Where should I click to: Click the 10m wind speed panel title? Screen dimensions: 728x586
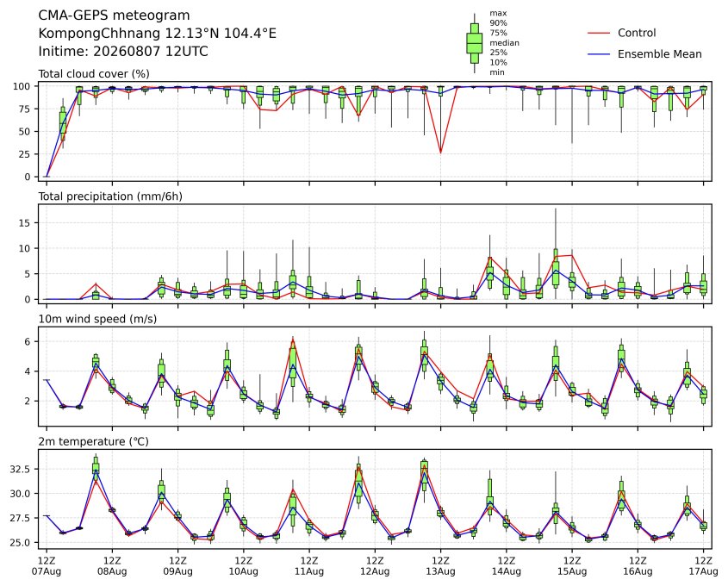pyautogui.click(x=97, y=319)
